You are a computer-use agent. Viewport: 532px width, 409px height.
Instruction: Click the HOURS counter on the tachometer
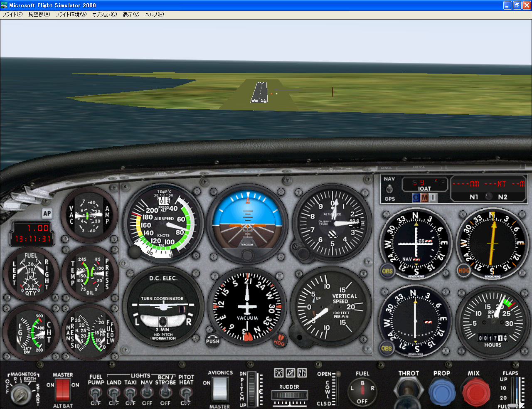[x=493, y=338]
